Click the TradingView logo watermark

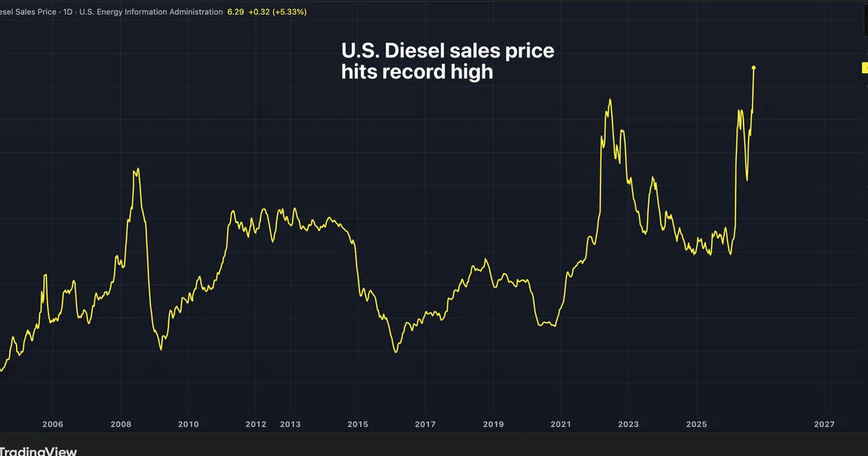click(x=38, y=451)
